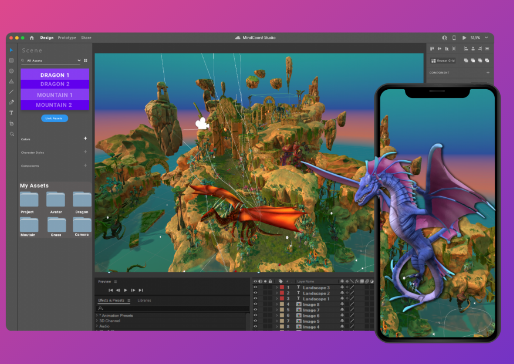This screenshot has width=514, height=364.
Task: Select the Text tool in left toolbar
Action: pyautogui.click(x=11, y=113)
